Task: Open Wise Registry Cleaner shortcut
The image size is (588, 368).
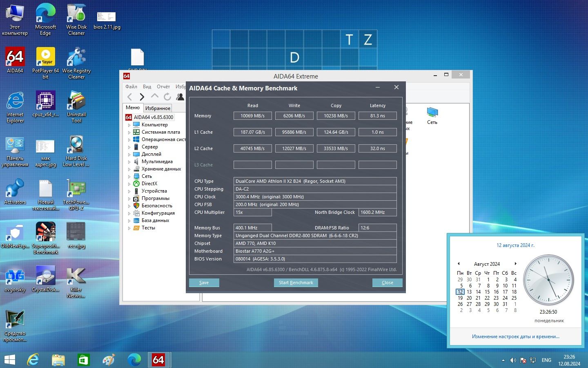Action: [76, 63]
